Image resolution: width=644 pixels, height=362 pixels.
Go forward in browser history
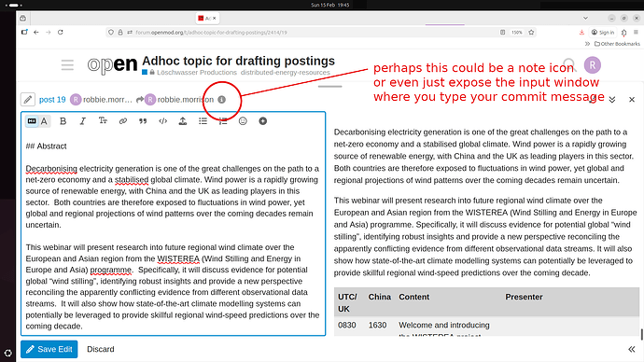click(x=49, y=32)
